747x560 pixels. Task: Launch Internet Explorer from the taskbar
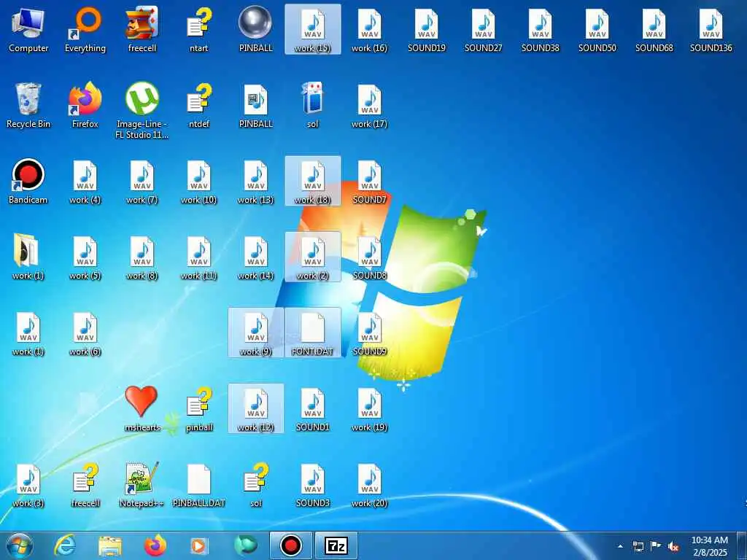pos(65,545)
